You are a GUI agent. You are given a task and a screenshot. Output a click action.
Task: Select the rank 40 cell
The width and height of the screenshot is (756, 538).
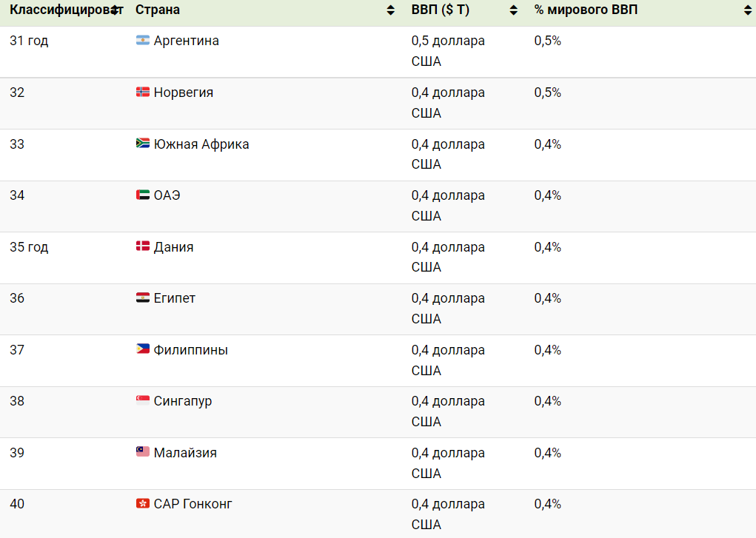[x=17, y=504]
